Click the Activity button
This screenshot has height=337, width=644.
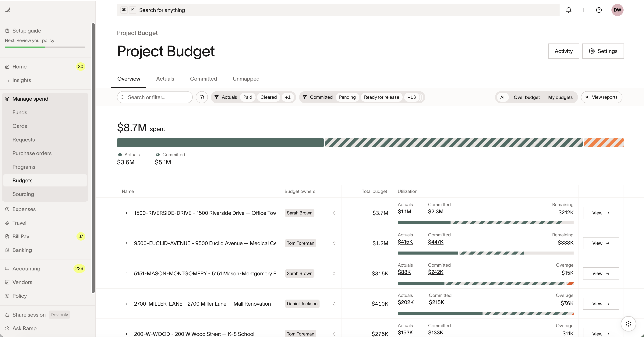pos(564,51)
